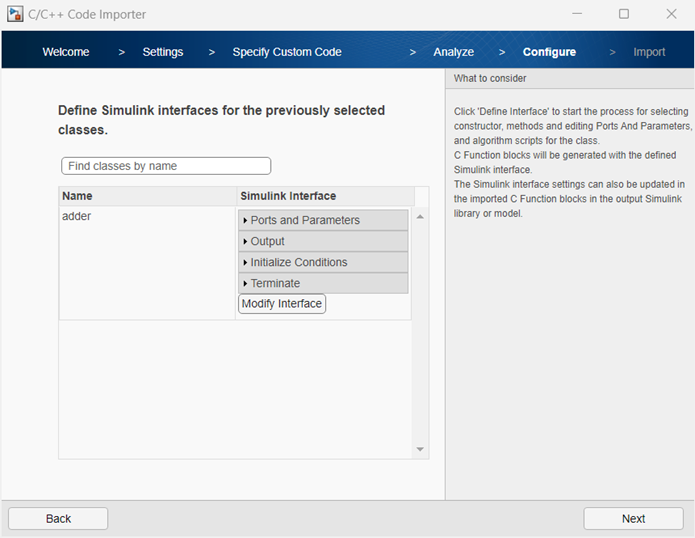Switch to the Analyze step

454,52
